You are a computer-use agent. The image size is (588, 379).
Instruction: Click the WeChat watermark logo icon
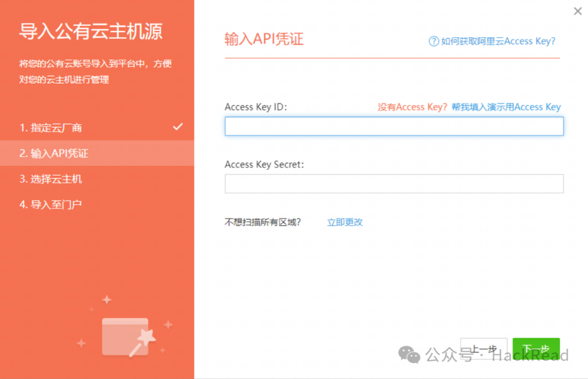click(x=409, y=354)
